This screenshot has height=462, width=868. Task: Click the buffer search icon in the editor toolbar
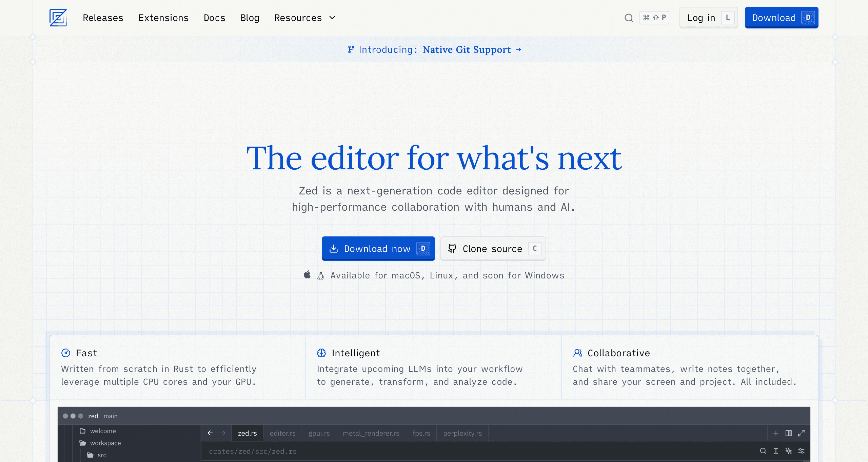coord(763,451)
